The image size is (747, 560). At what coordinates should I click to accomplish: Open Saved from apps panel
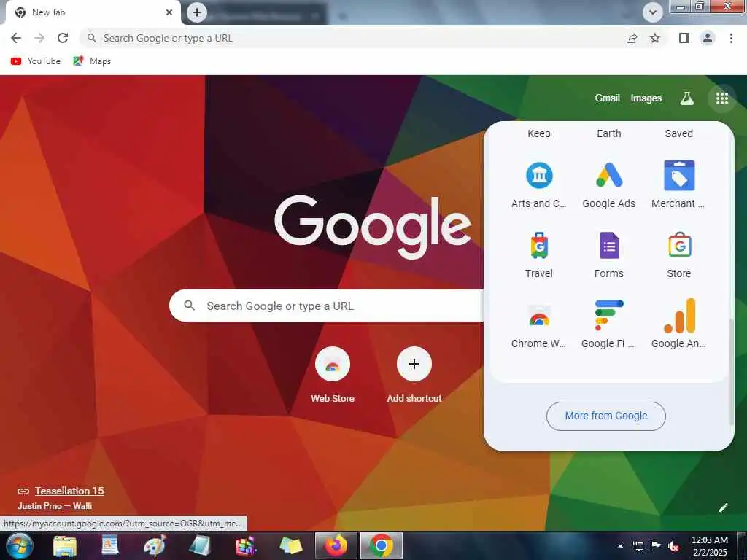(x=679, y=133)
